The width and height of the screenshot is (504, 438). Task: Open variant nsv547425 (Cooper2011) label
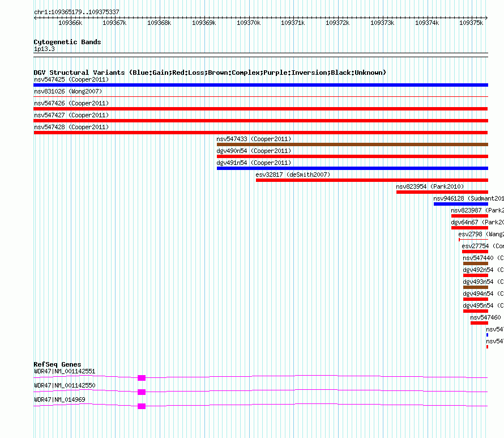click(x=71, y=79)
